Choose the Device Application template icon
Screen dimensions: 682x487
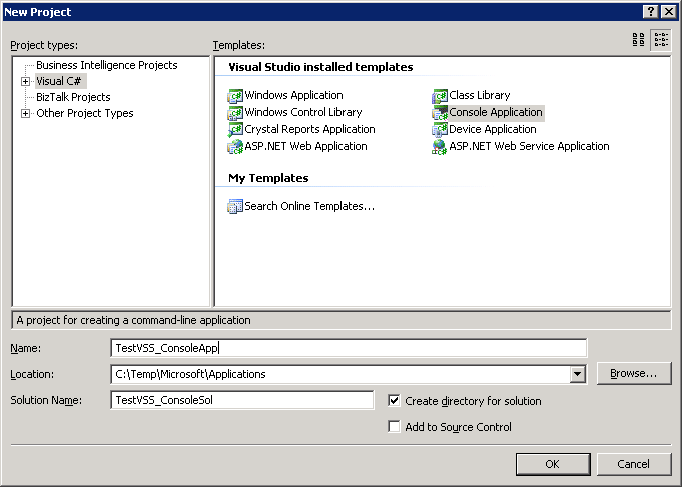(x=440, y=130)
